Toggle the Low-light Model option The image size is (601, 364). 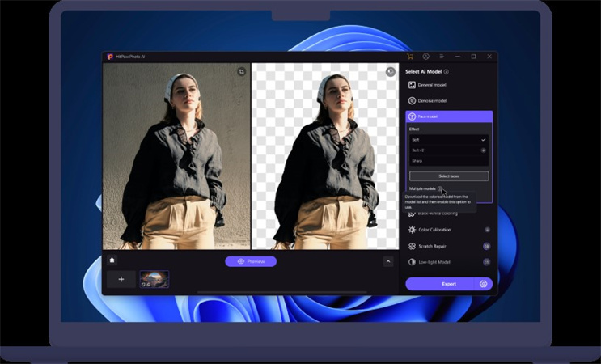click(487, 262)
